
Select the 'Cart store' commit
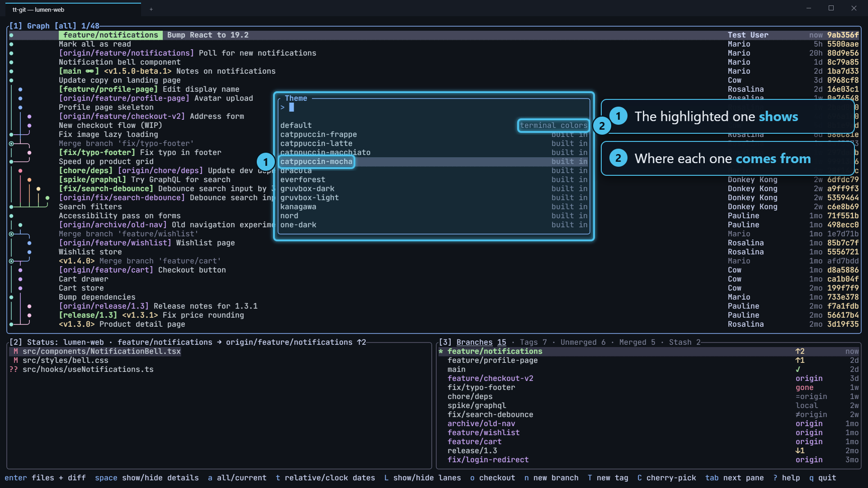[434, 288]
